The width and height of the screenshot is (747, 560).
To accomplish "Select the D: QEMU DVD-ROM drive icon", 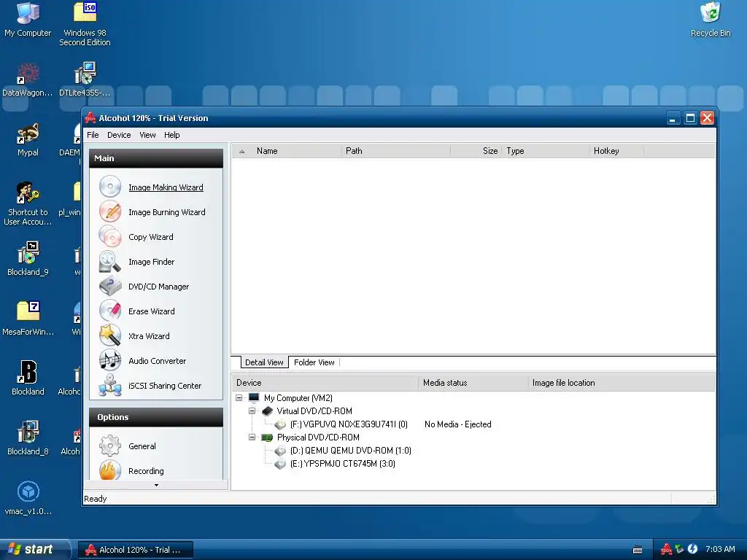I will coord(280,451).
